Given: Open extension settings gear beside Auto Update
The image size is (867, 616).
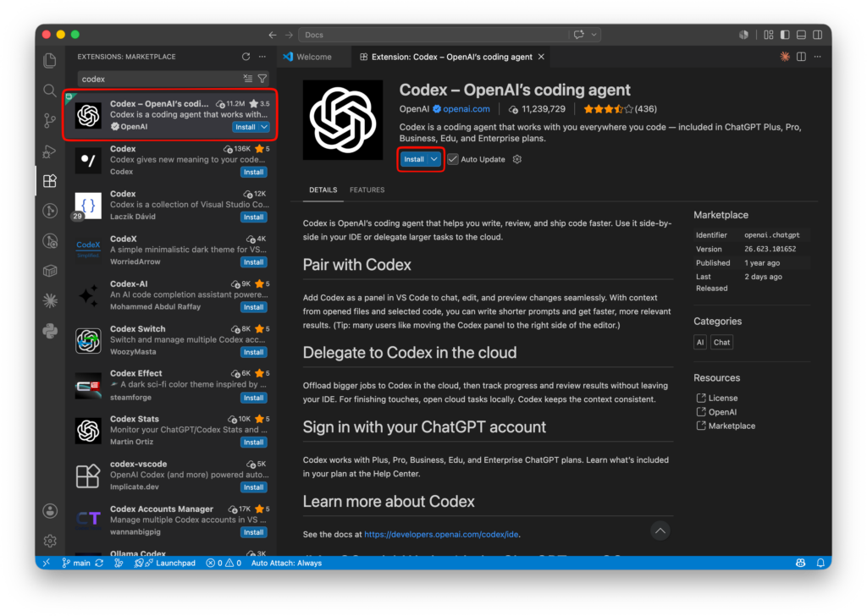Looking at the screenshot, I should pyautogui.click(x=517, y=159).
